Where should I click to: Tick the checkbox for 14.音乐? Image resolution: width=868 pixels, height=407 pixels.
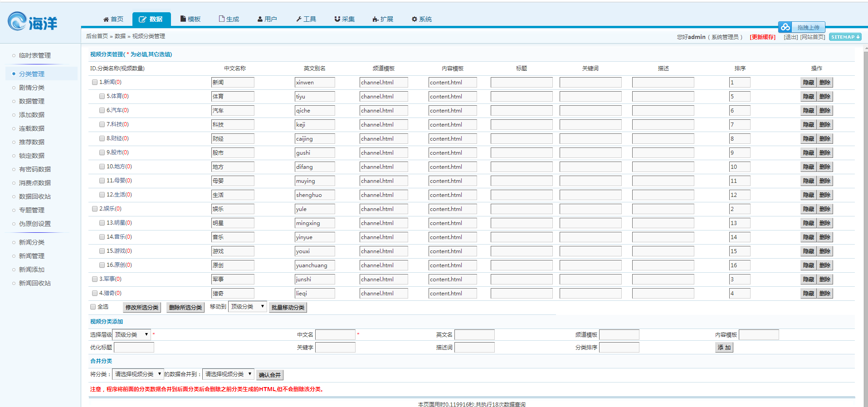102,237
